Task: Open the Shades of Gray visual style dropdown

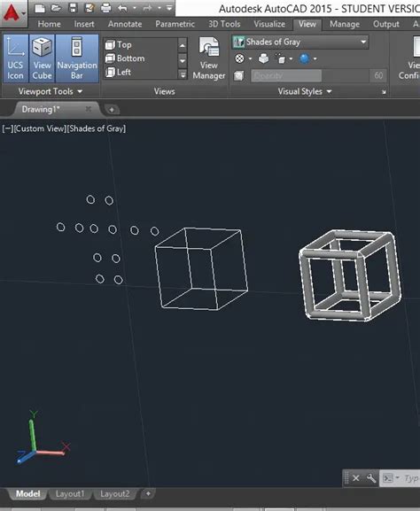Action: 300,42
